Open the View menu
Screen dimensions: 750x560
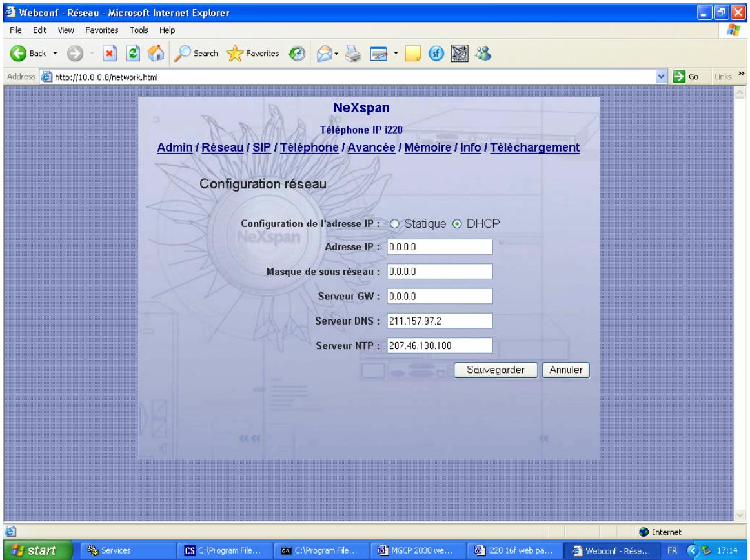(61, 30)
